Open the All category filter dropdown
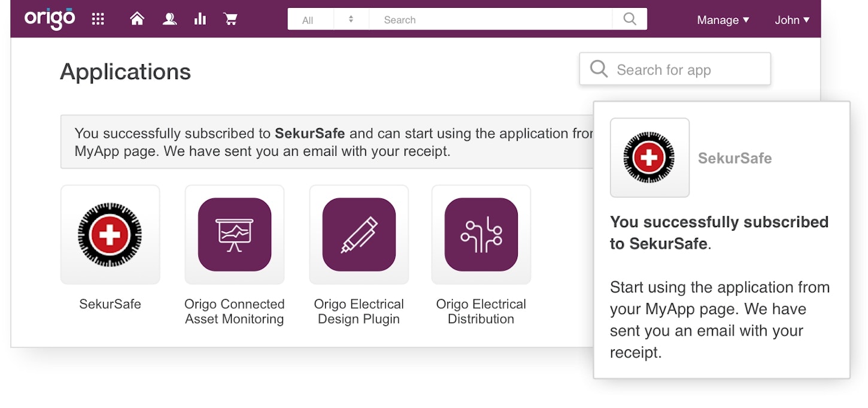 (308, 20)
